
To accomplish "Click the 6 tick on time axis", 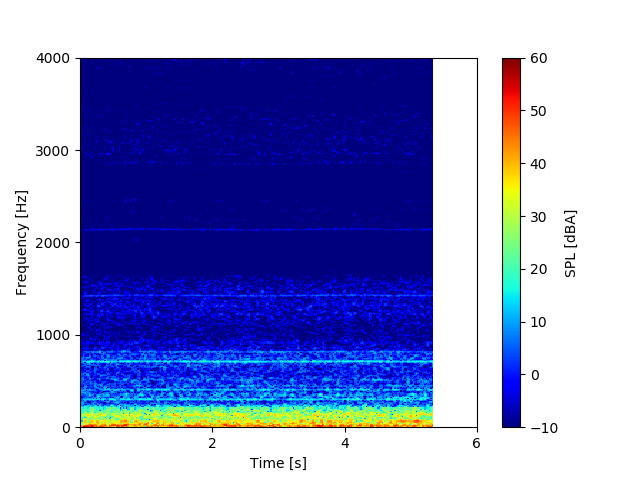I will (476, 443).
